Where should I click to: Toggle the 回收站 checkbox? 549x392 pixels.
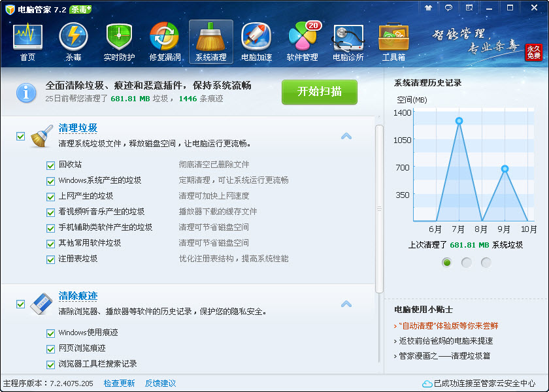pos(51,165)
